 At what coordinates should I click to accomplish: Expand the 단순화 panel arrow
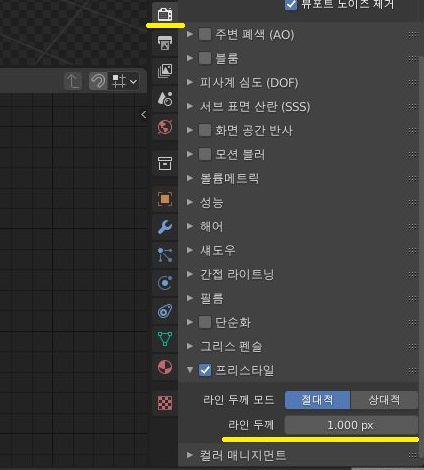pyautogui.click(x=190, y=322)
